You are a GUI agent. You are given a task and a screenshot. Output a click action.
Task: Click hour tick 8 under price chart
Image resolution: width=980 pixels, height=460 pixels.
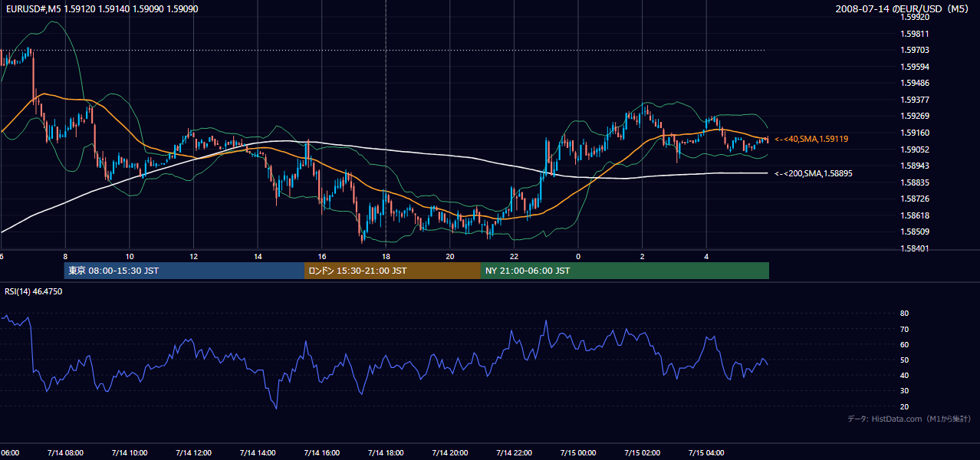point(65,256)
